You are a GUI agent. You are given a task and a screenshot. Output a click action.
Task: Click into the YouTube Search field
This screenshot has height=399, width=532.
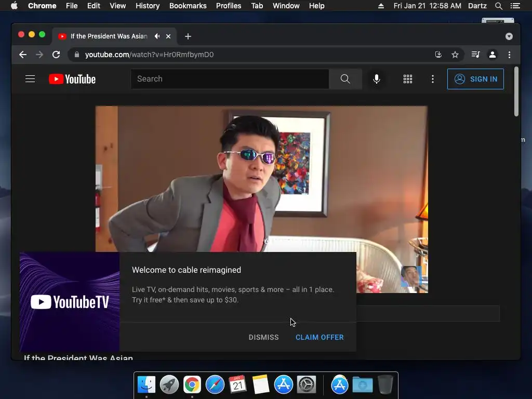(x=230, y=79)
